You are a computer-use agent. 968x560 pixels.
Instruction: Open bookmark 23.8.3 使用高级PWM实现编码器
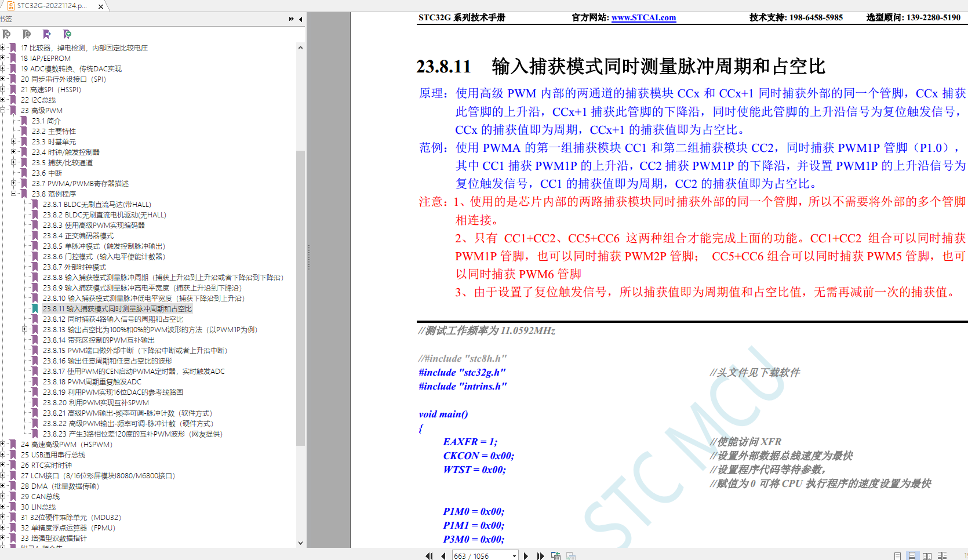(x=94, y=226)
